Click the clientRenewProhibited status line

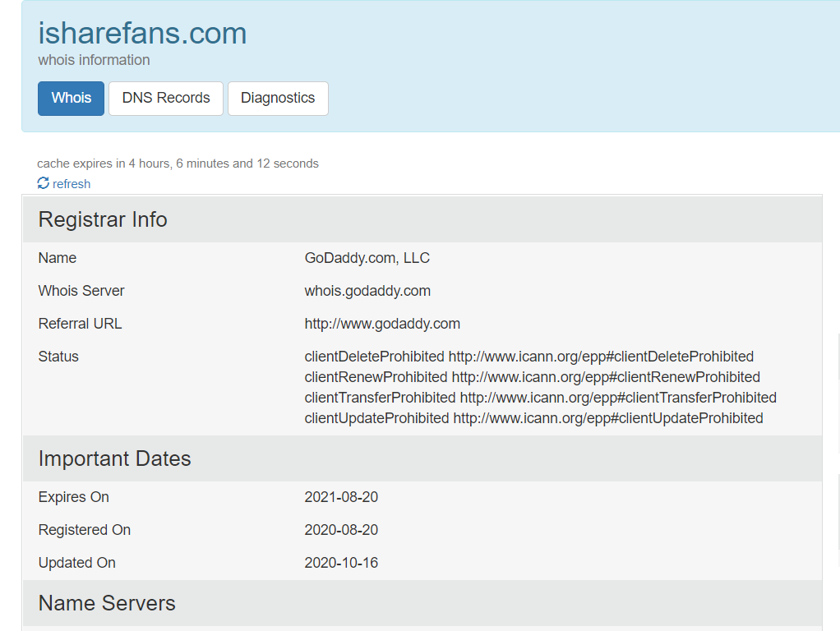532,377
